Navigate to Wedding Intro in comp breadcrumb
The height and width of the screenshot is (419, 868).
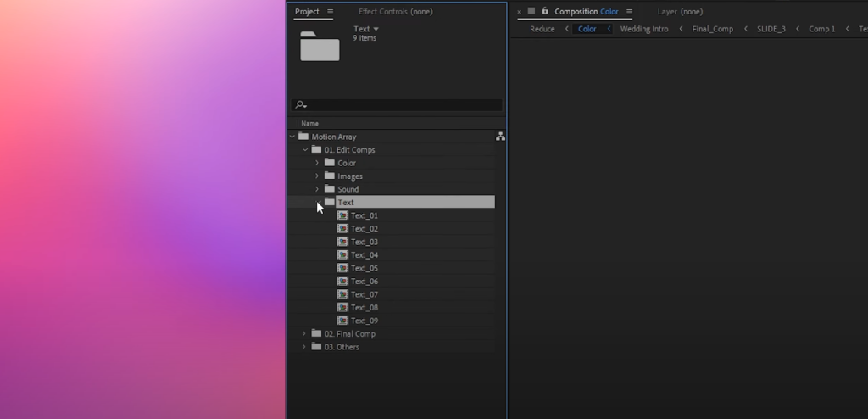click(644, 29)
